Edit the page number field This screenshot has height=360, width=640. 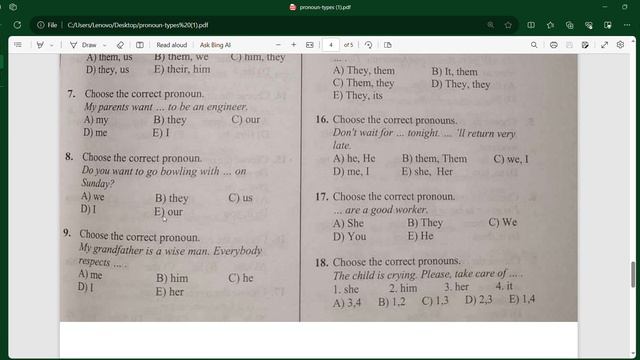pos(331,45)
